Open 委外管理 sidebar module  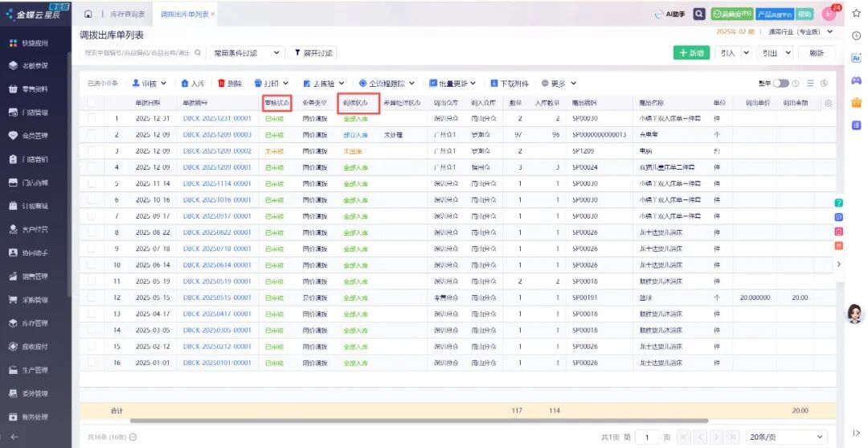click(x=29, y=393)
